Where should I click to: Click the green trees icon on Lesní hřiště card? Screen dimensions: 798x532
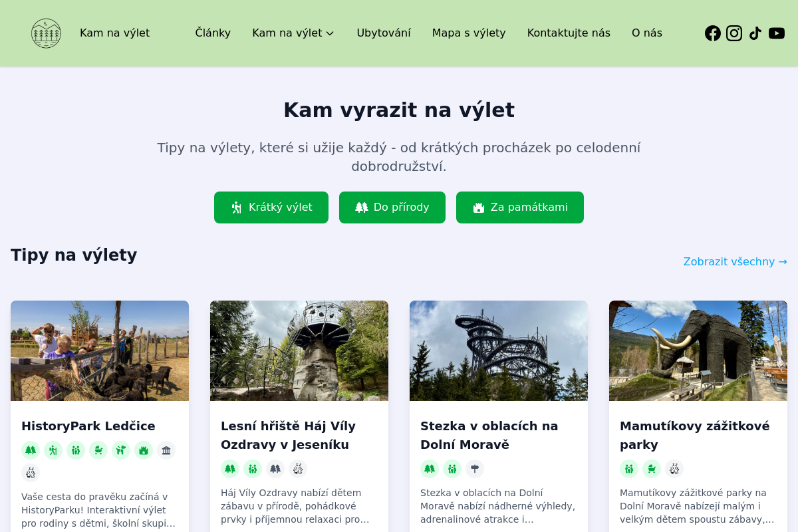230,469
